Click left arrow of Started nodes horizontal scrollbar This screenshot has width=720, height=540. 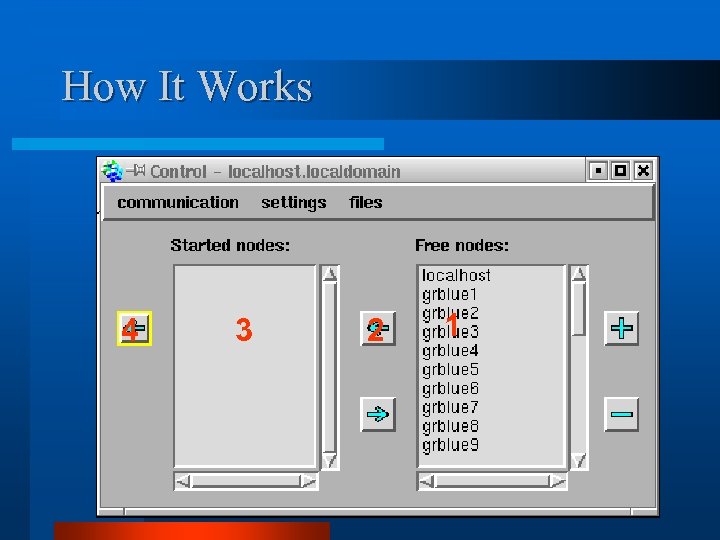[x=183, y=481]
